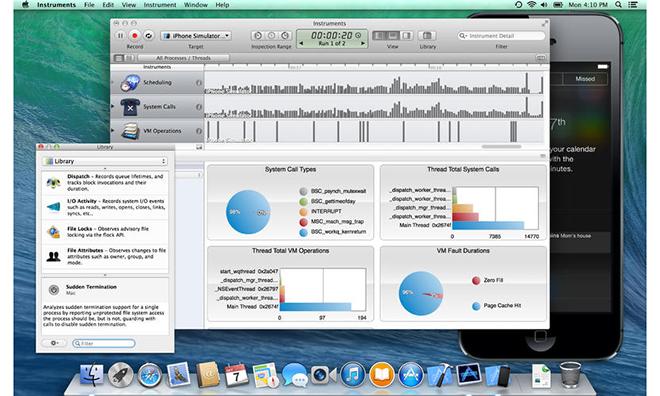Open info for Scheduling instrument
Viewport: 660px width, 396px height.
(x=199, y=83)
